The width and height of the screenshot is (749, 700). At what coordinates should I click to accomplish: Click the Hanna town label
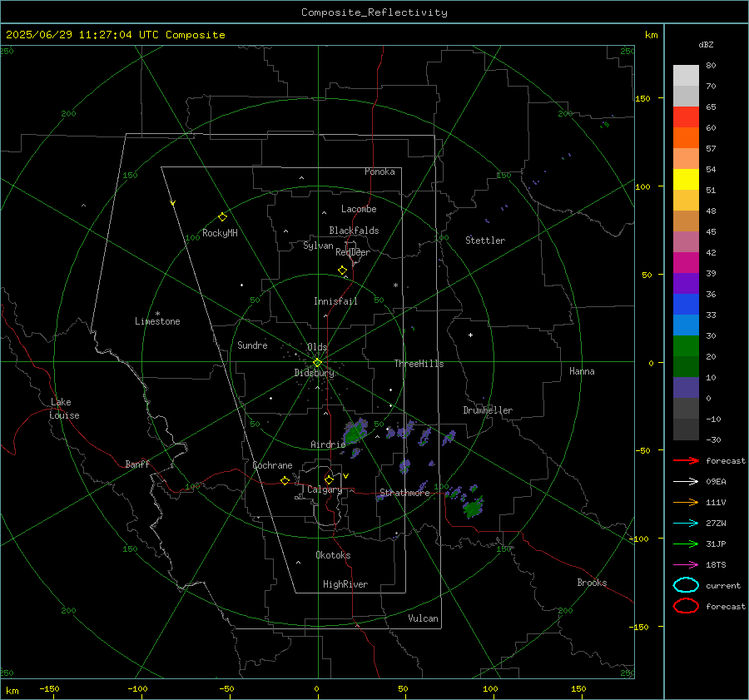[x=582, y=371]
